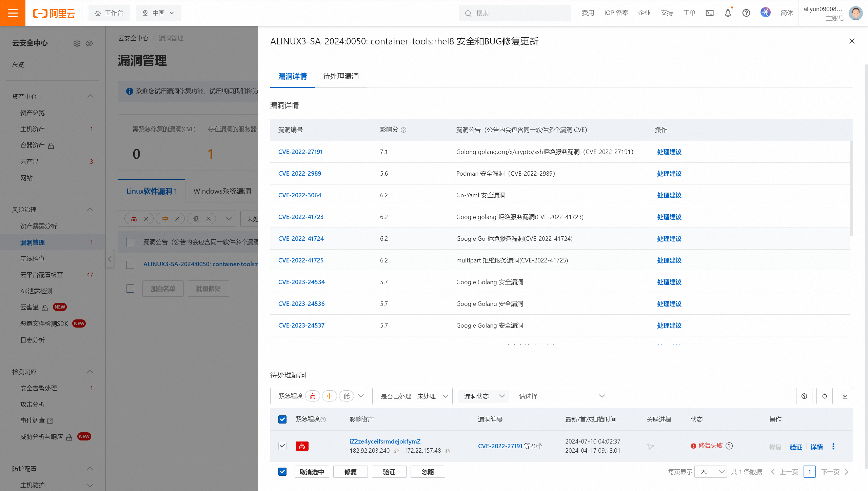
Task: Open the page size 20 dropdown
Action: tap(710, 472)
